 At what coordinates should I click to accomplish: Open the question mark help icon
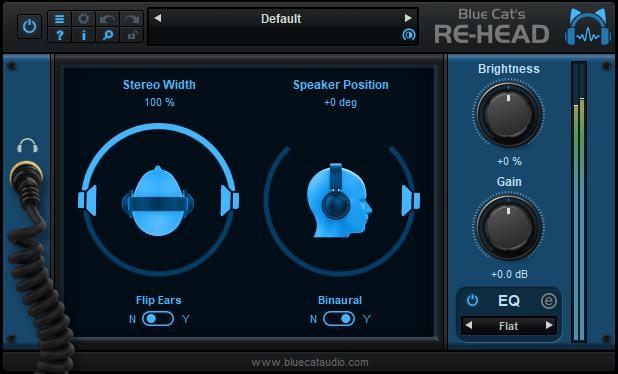(60, 35)
